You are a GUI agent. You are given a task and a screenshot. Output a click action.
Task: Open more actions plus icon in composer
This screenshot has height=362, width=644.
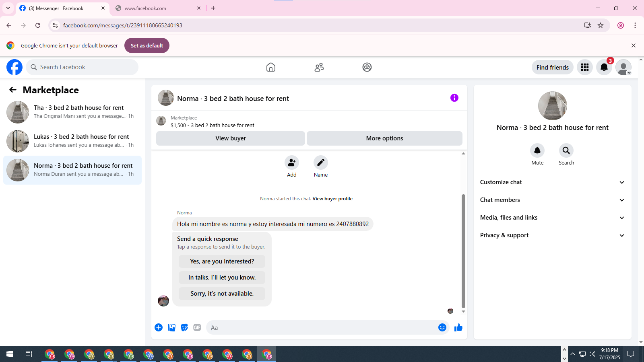click(x=159, y=327)
